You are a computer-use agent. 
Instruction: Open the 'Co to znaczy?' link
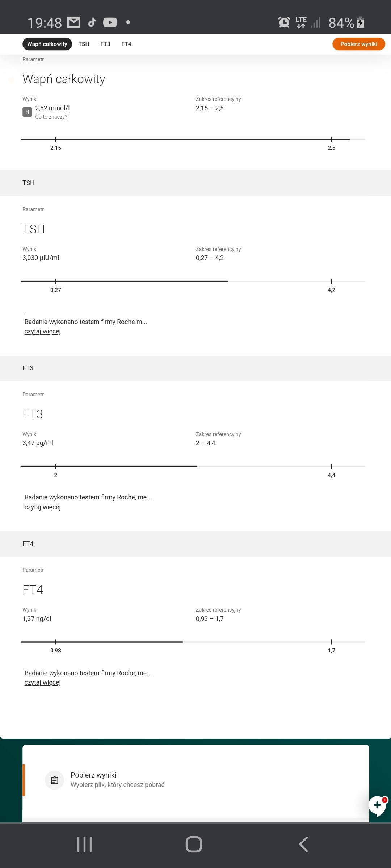[51, 117]
